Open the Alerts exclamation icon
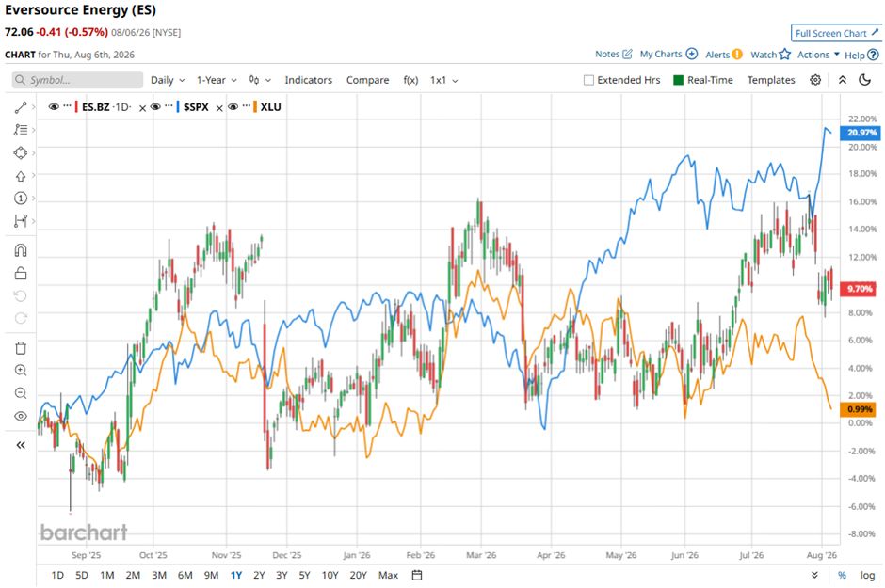The image size is (885, 588). [737, 55]
